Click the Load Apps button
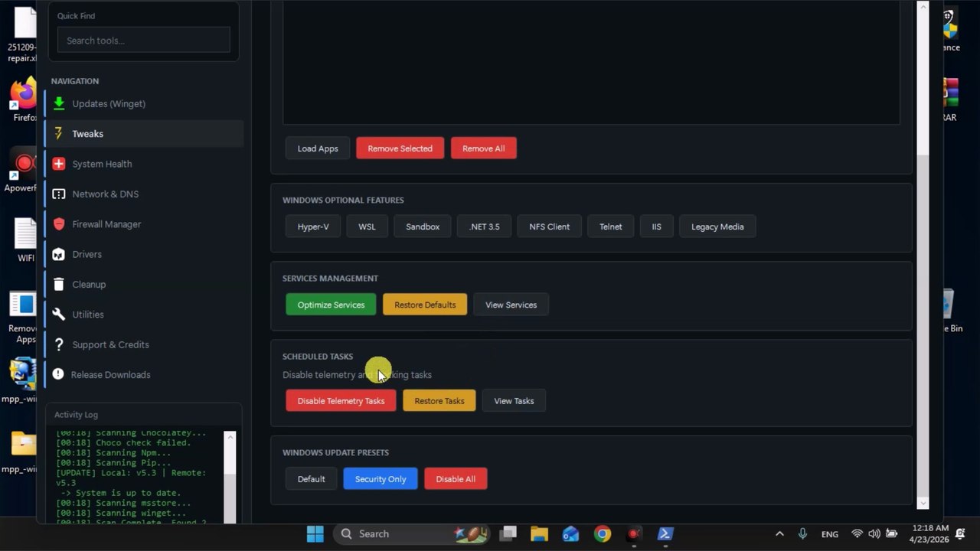This screenshot has width=980, height=551. tap(318, 148)
